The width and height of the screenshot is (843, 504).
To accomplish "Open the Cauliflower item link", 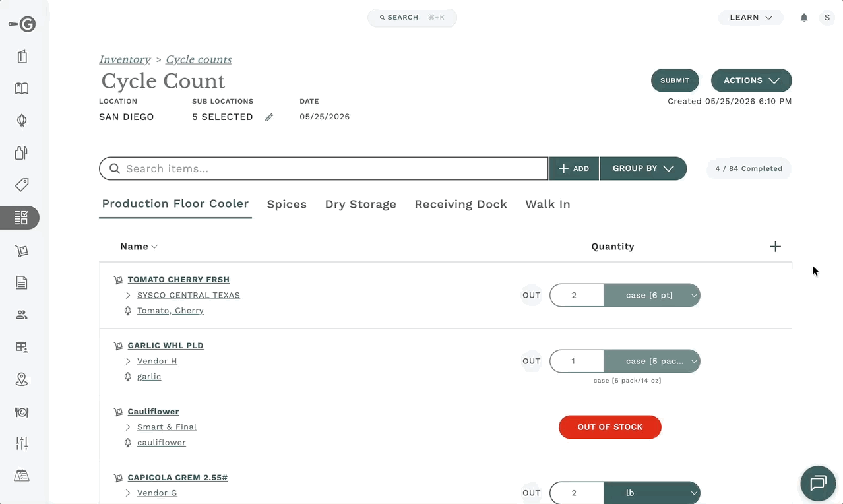I will (x=154, y=412).
